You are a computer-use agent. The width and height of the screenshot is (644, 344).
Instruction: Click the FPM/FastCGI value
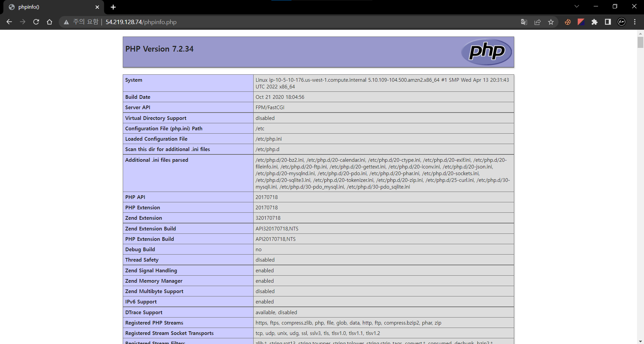point(270,108)
